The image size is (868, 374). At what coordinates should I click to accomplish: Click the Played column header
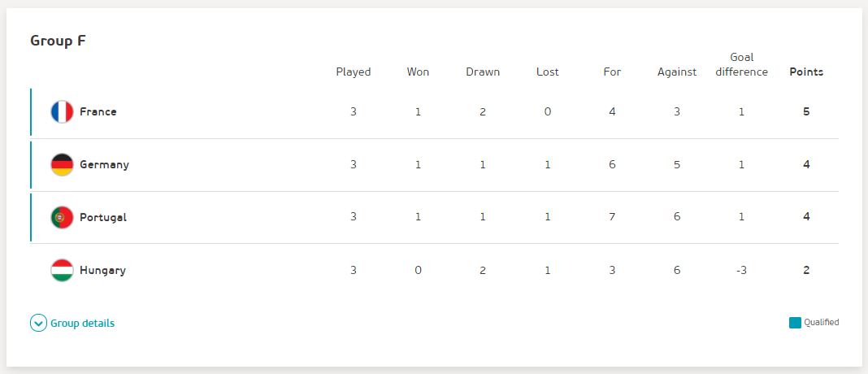tap(354, 72)
